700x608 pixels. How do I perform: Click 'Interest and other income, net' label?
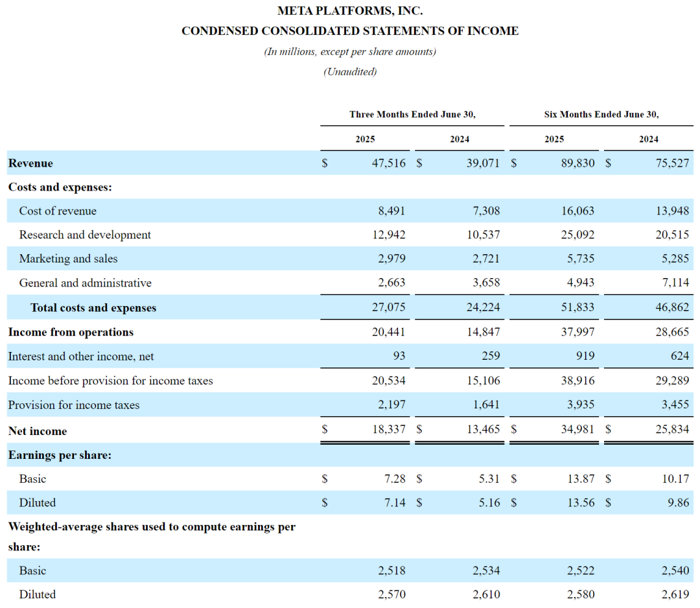pos(81,357)
